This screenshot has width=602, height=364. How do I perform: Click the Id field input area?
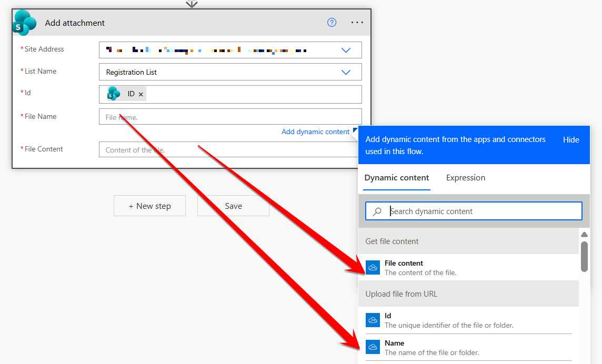230,95
